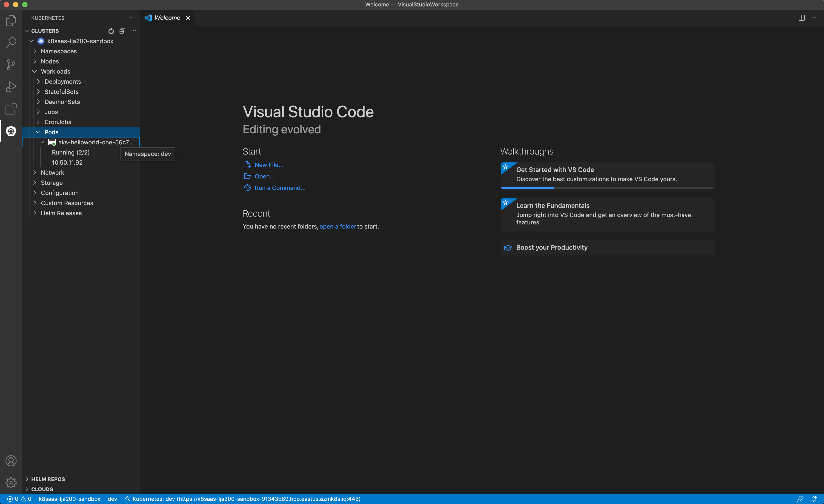Expand the Storage node
The image size is (824, 504).
[x=34, y=183]
